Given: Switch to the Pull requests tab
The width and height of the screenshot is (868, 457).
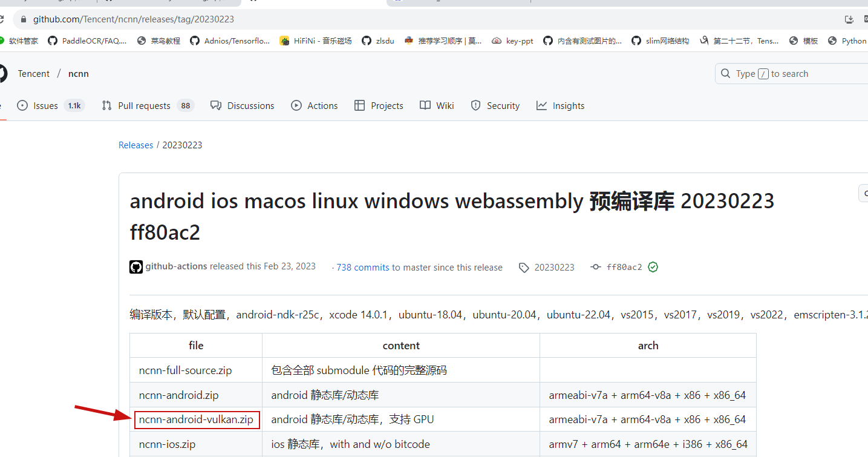Looking at the screenshot, I should click(148, 105).
